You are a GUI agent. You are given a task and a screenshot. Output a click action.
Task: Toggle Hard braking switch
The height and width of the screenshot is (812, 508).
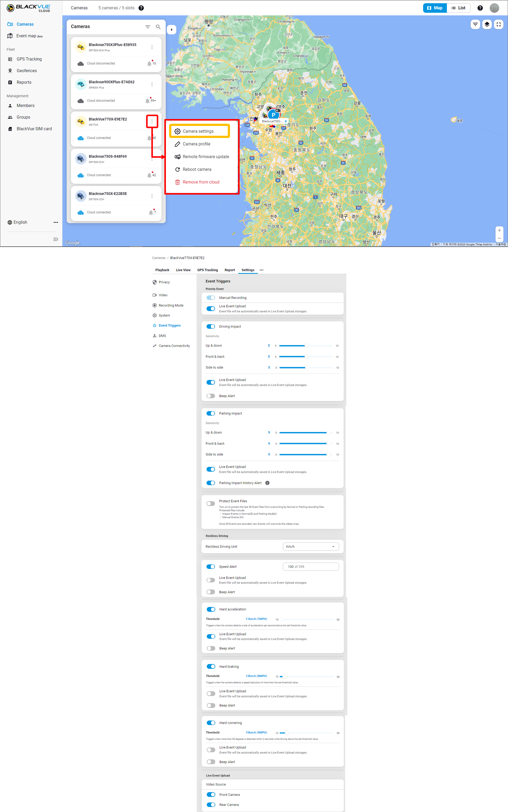pos(211,666)
